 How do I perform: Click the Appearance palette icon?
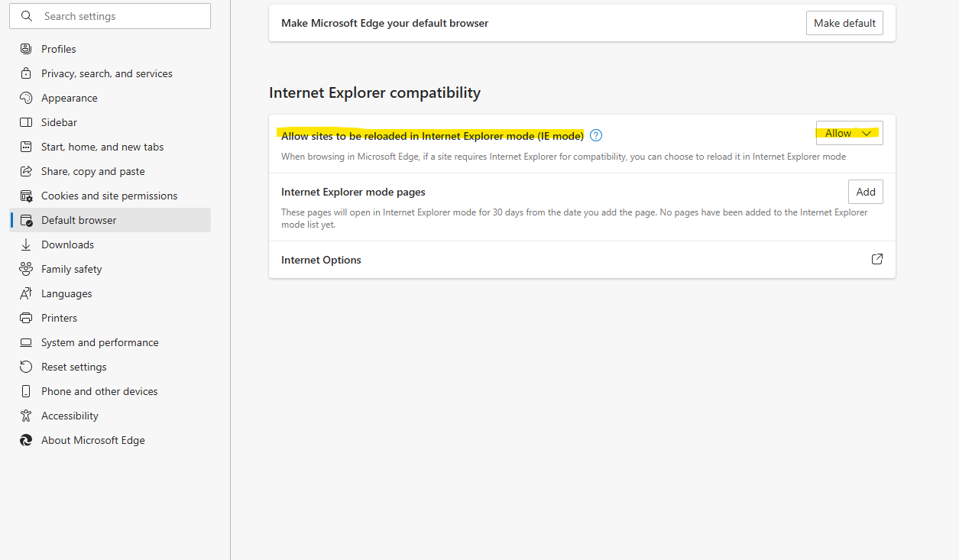(26, 98)
